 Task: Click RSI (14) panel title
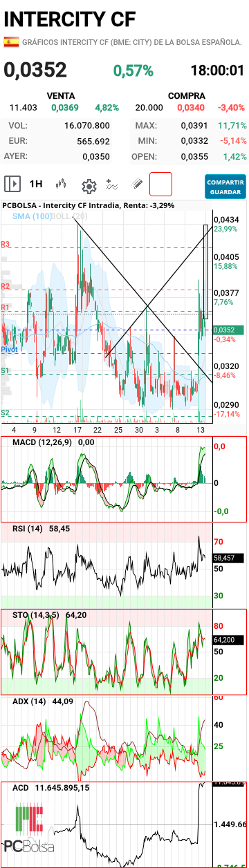[28, 529]
